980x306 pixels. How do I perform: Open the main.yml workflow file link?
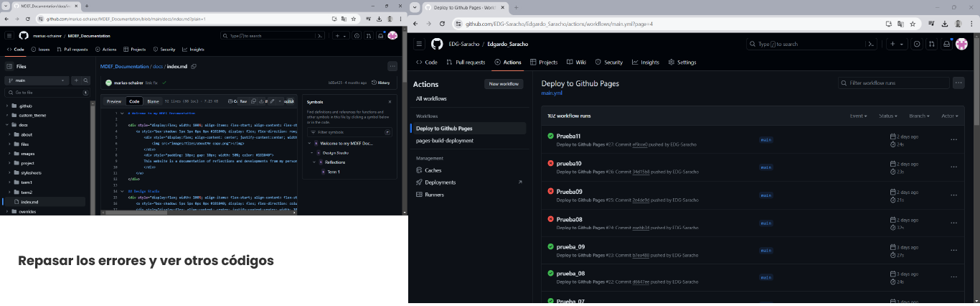(x=552, y=93)
